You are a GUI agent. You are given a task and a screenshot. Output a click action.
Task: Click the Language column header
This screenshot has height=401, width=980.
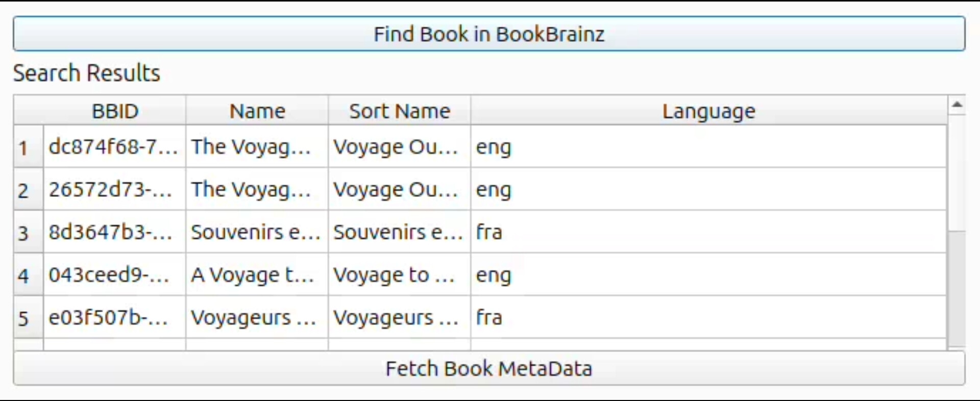pyautogui.click(x=708, y=111)
